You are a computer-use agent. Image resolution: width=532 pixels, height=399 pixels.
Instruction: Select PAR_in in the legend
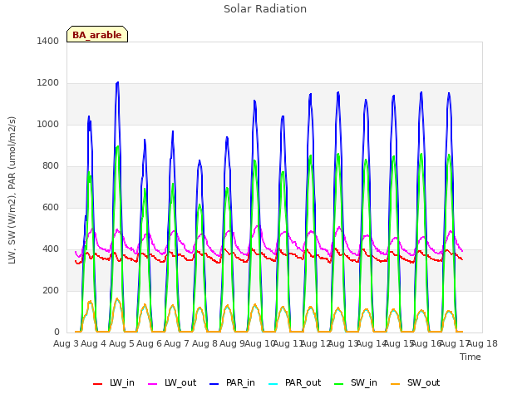click(233, 383)
